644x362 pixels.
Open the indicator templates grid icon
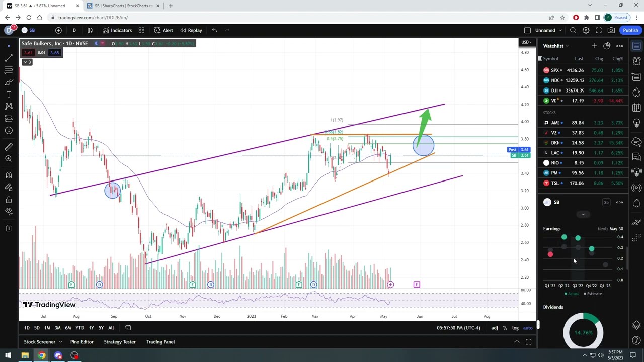point(141,30)
